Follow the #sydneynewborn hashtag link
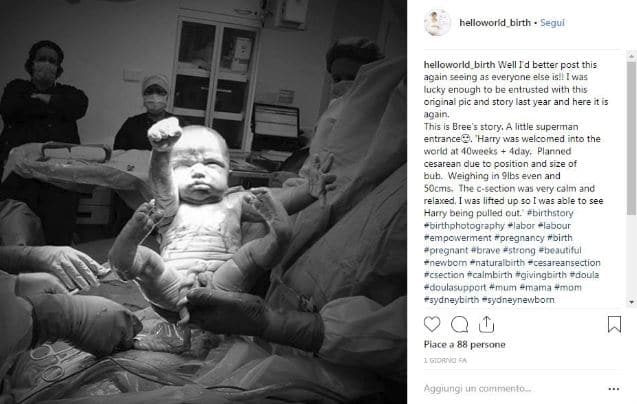637x404 pixels. (x=518, y=300)
